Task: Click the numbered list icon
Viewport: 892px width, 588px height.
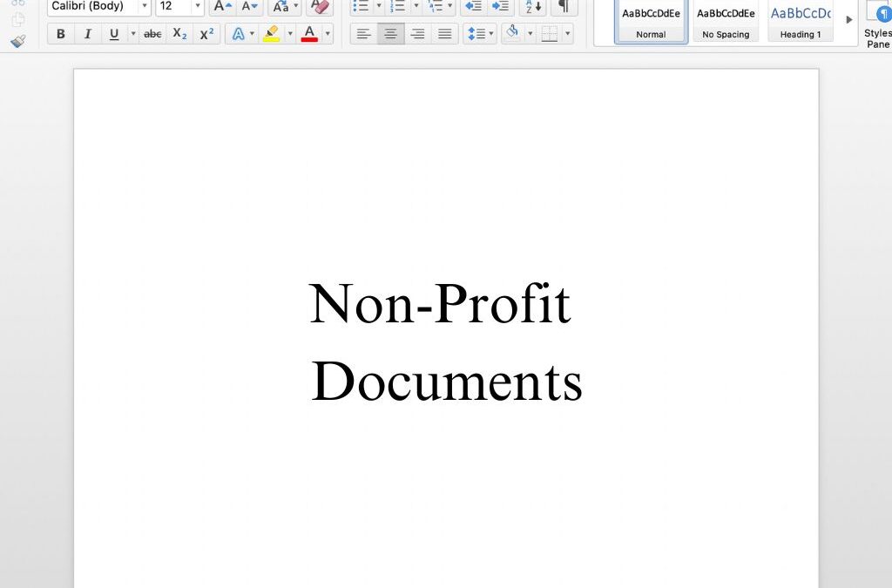Action: pos(397,6)
